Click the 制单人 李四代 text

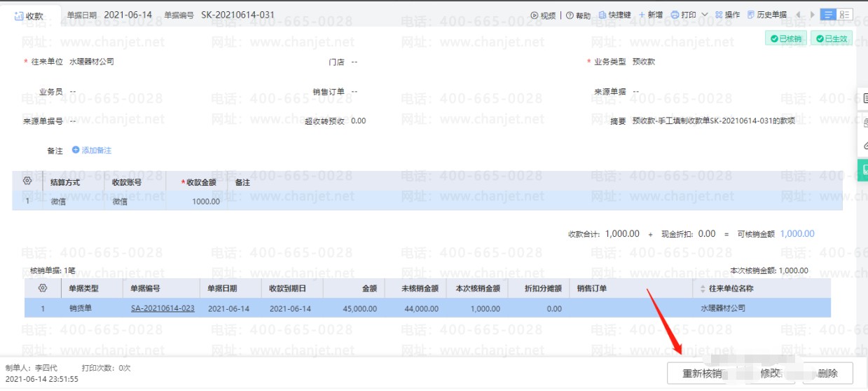[x=31, y=368]
